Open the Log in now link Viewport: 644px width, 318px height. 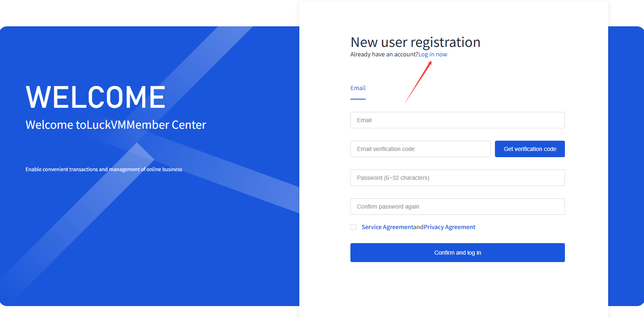433,54
